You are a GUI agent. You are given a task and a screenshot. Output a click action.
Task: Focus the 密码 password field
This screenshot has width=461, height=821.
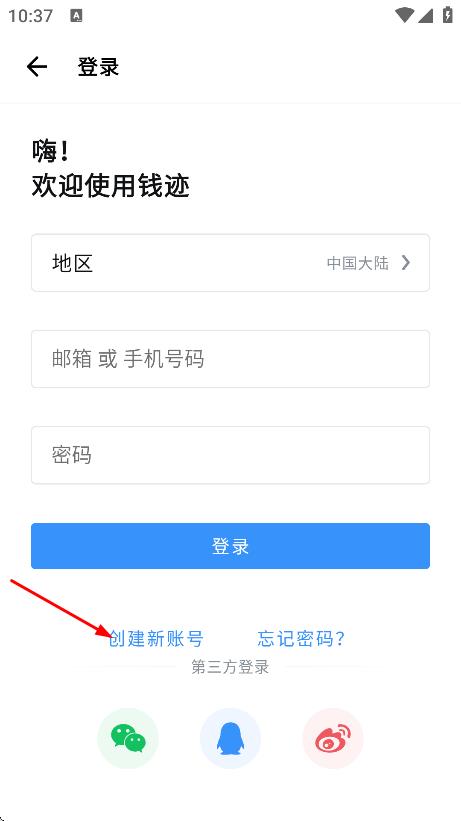[230, 455]
